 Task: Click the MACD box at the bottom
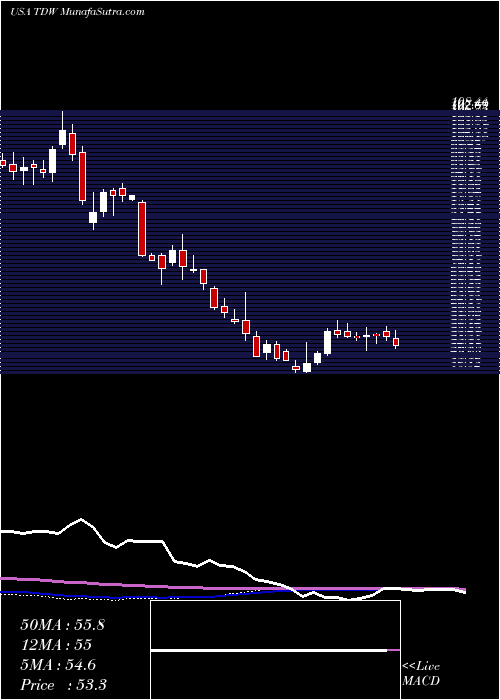point(275,650)
